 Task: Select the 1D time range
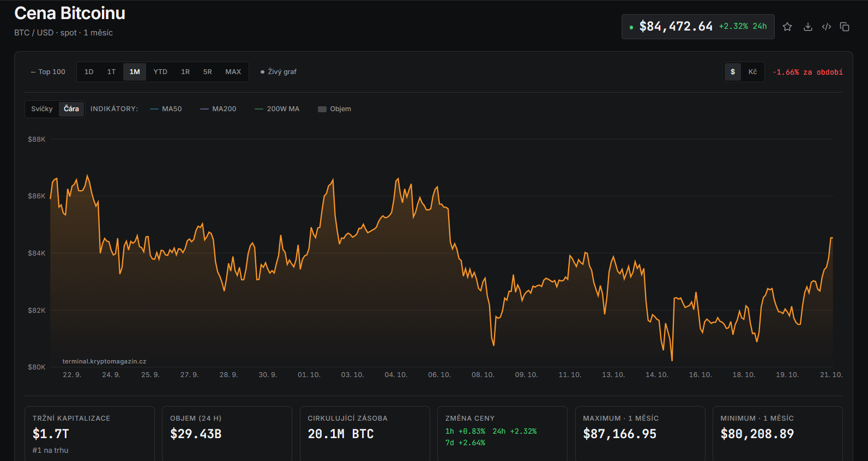pos(89,72)
